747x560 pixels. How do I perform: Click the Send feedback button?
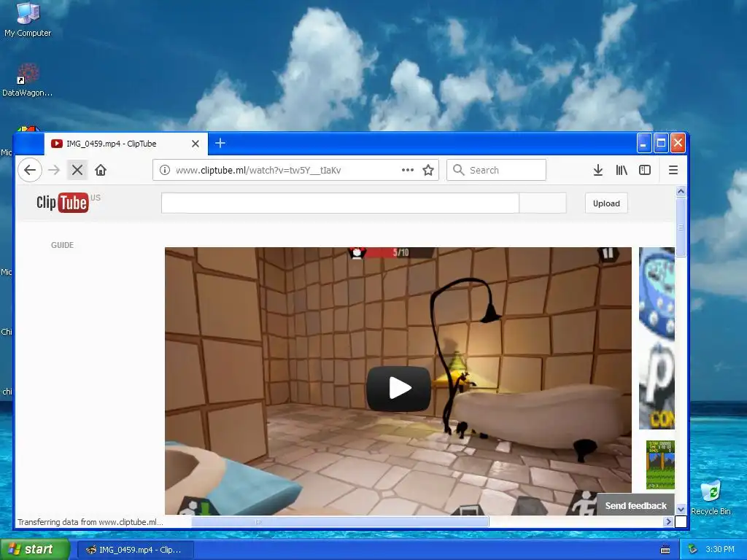(635, 506)
